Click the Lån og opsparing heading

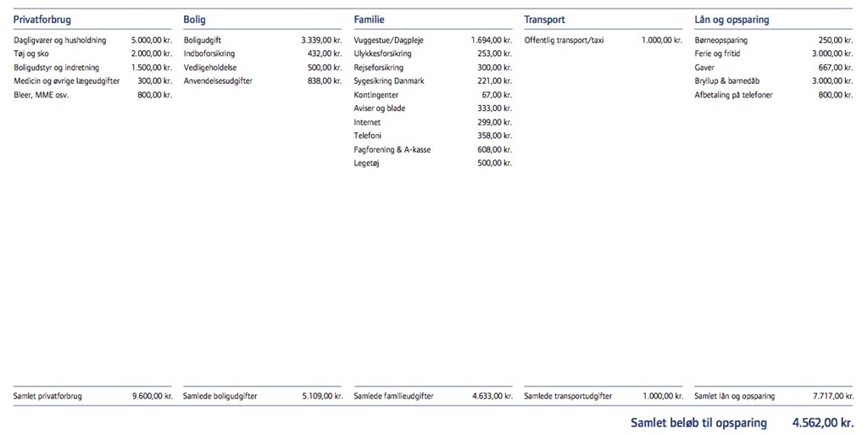732,20
